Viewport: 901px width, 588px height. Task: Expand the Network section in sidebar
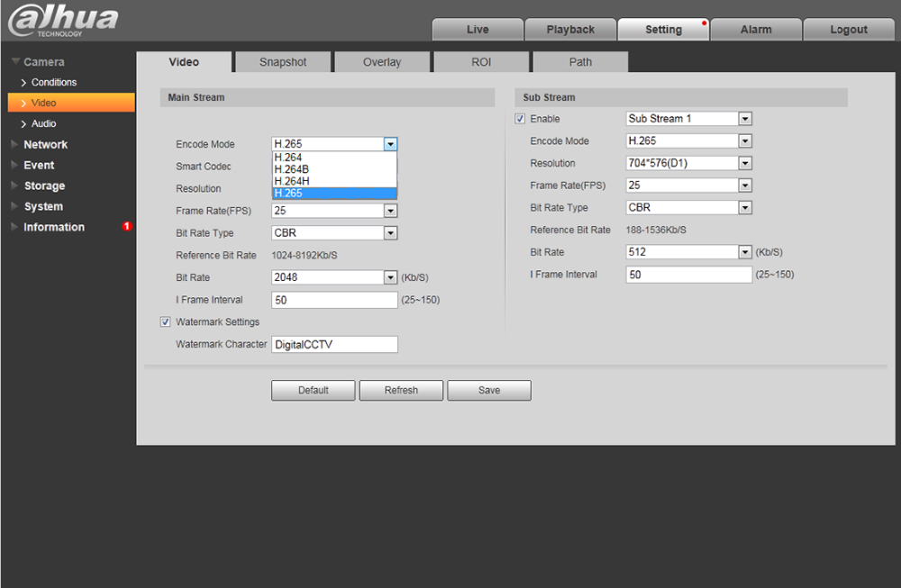[46, 145]
